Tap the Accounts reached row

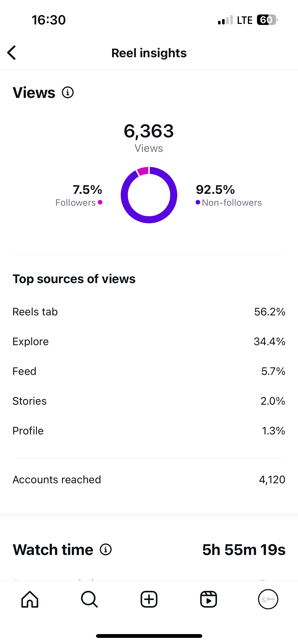149,480
